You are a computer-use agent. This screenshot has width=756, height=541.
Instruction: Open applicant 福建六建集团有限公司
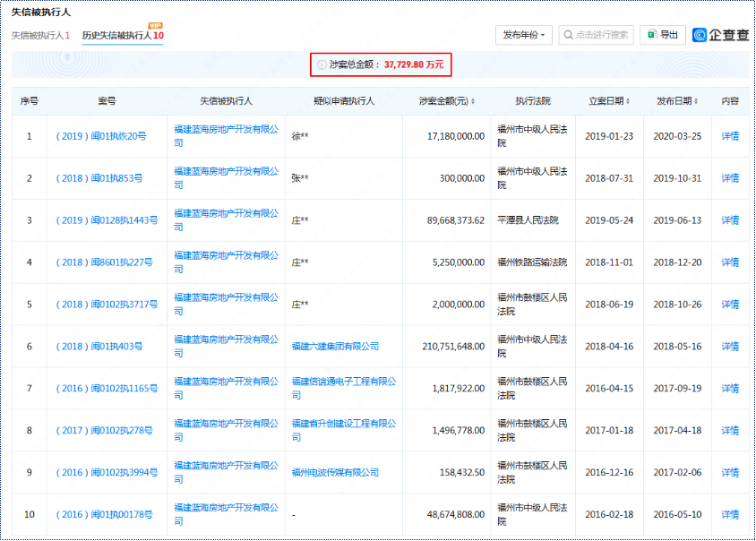tap(335, 347)
